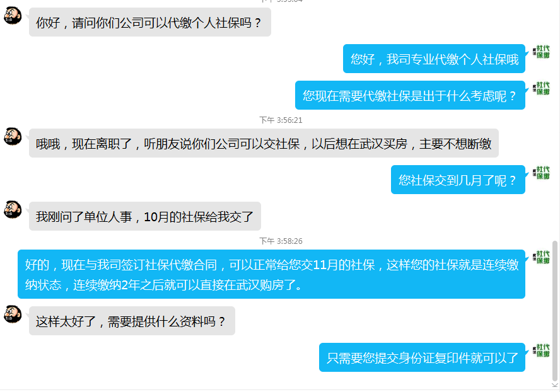Click the chat window scrollbar thumb
The image size is (560, 392).
(555, 311)
